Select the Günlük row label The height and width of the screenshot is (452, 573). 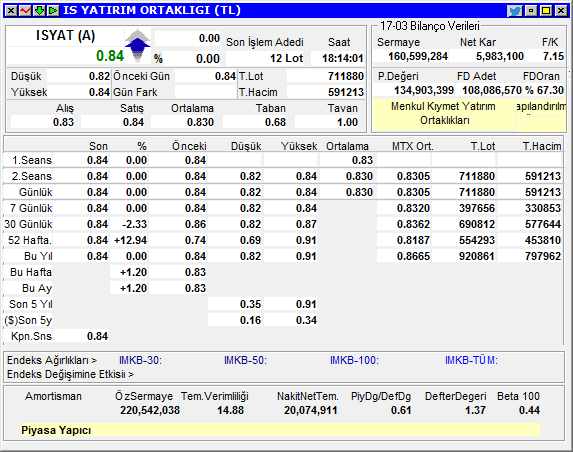pos(35,193)
